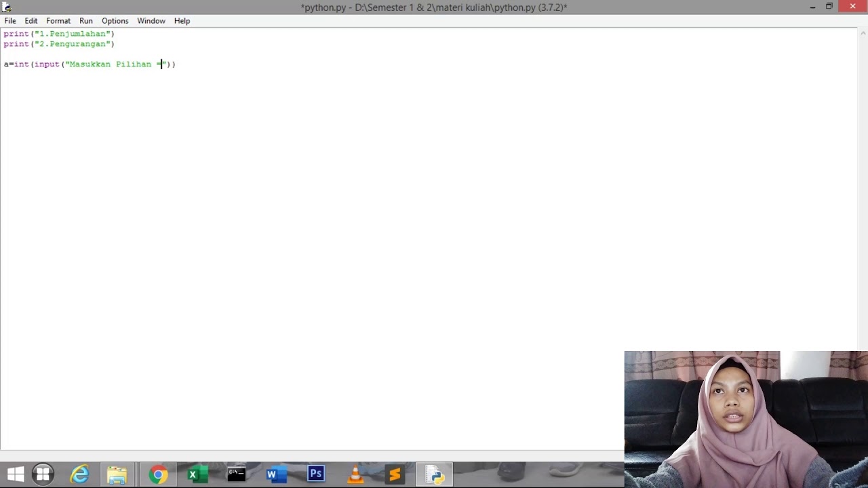Close the IDLE editor window
Image resolution: width=868 pixels, height=488 pixels.
tap(852, 7)
